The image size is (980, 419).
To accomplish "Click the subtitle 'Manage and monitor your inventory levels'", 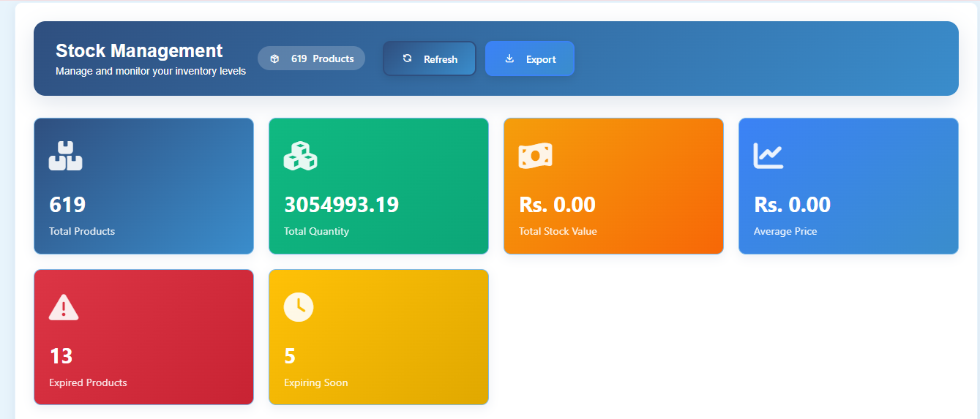I will pos(151,72).
